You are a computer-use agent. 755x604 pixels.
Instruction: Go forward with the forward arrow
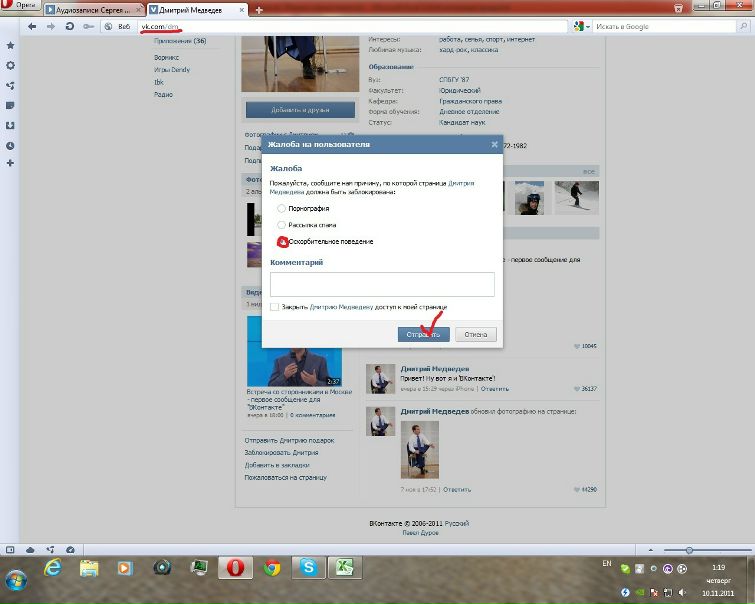[x=51, y=26]
